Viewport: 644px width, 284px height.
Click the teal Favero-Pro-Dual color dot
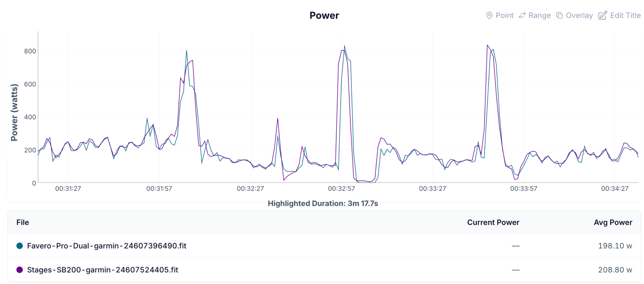[20, 246]
